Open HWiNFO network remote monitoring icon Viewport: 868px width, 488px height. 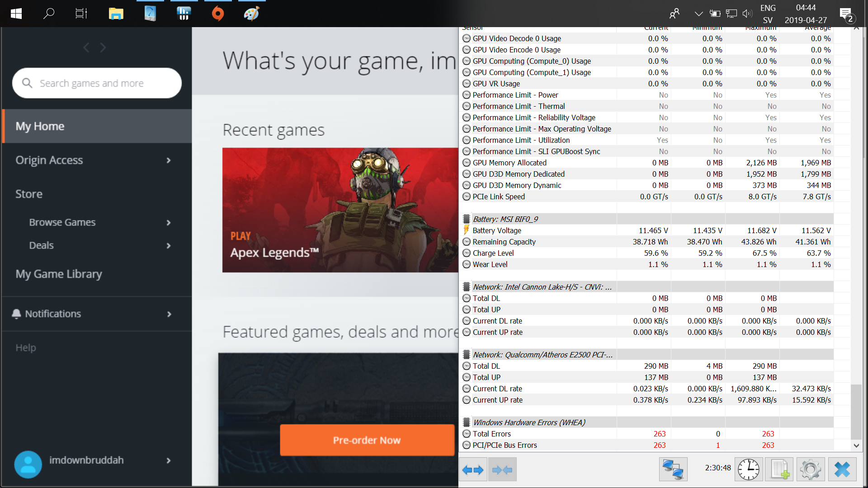point(673,469)
